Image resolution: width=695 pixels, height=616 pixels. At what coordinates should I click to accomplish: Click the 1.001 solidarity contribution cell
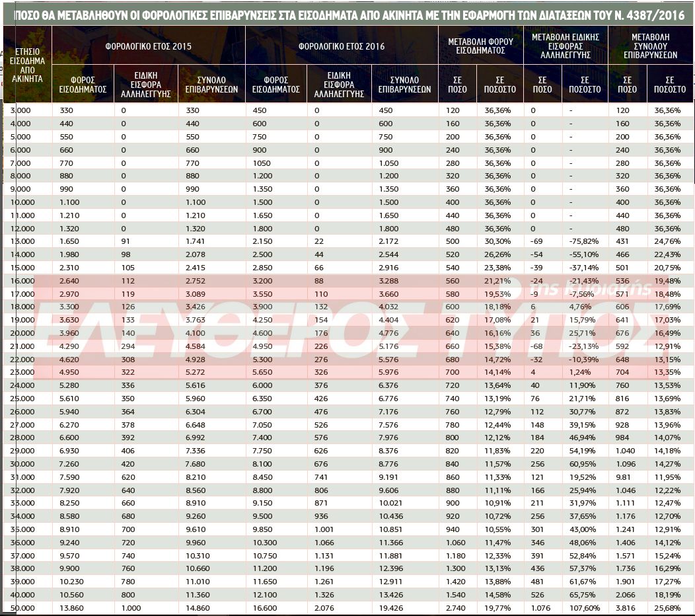(326, 529)
